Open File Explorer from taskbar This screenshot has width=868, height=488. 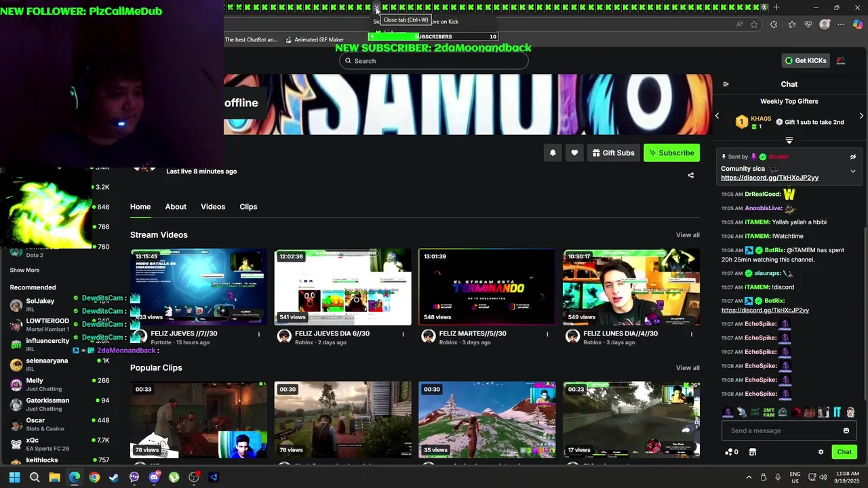54,477
